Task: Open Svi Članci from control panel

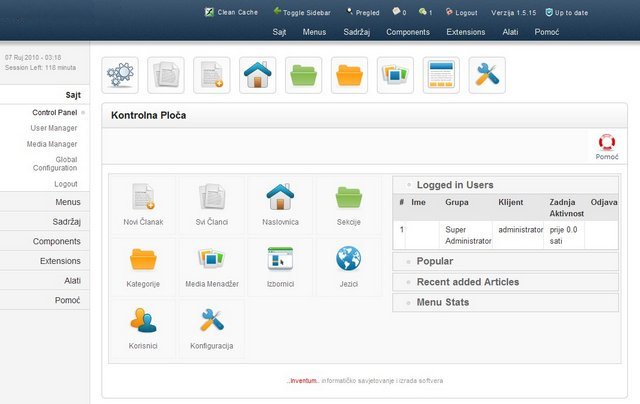Action: 211,199
